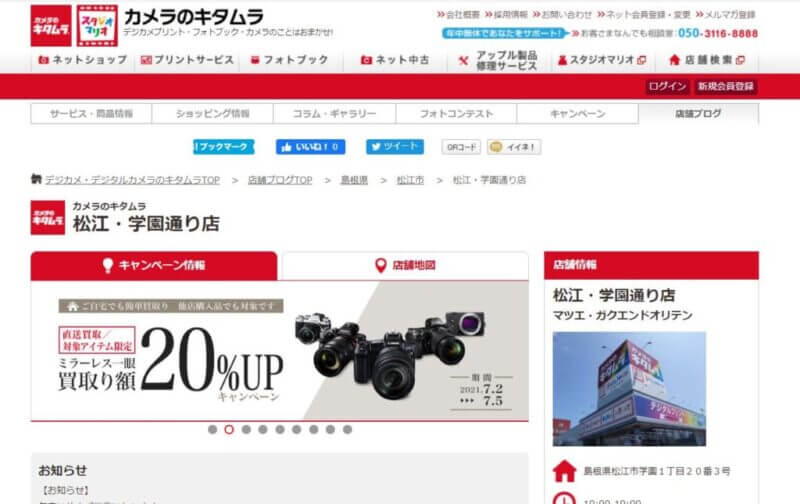Click the lightbulb icon on campaign tab
Viewport: 800px width, 504px height.
pos(108,265)
